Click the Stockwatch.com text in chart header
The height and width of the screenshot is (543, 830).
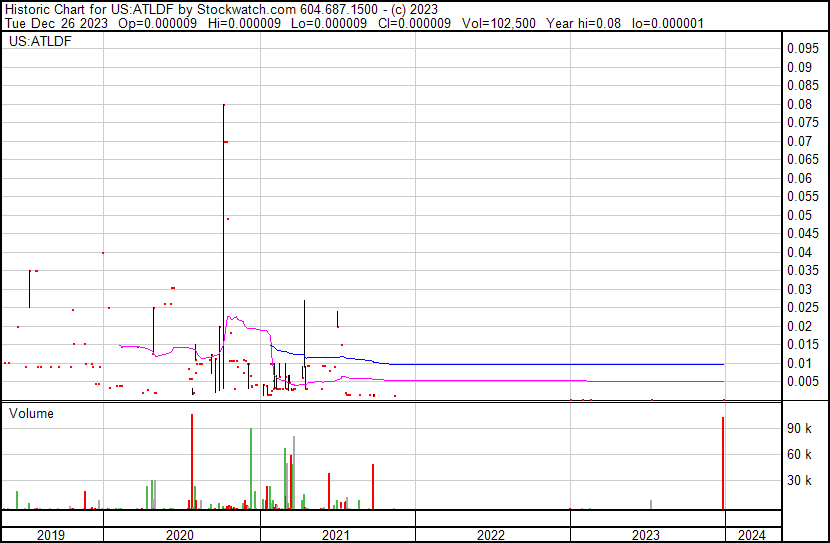[237, 8]
